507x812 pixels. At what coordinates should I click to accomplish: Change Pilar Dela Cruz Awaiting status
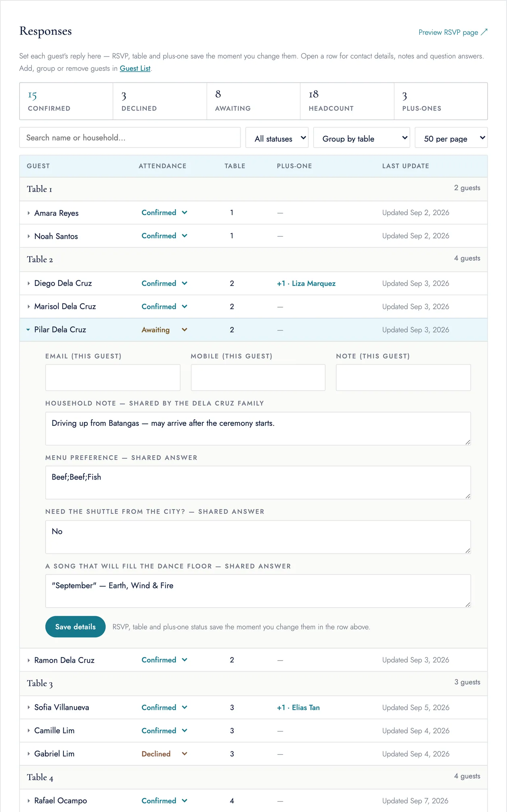coord(164,330)
